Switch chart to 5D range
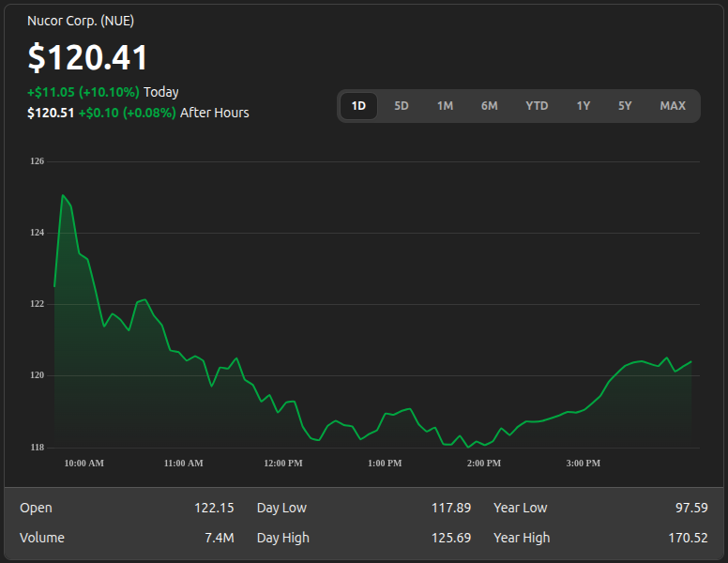This screenshot has height=563, width=728. 402,106
